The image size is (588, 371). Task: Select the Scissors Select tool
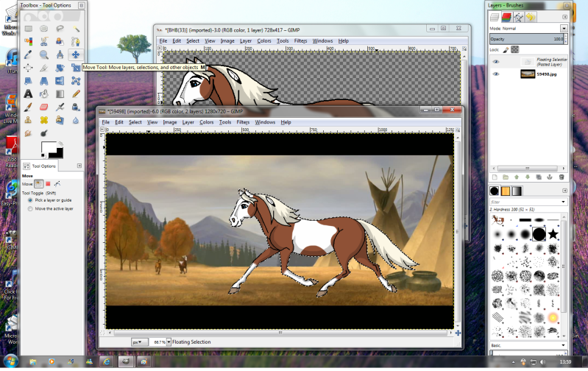pyautogui.click(x=44, y=42)
